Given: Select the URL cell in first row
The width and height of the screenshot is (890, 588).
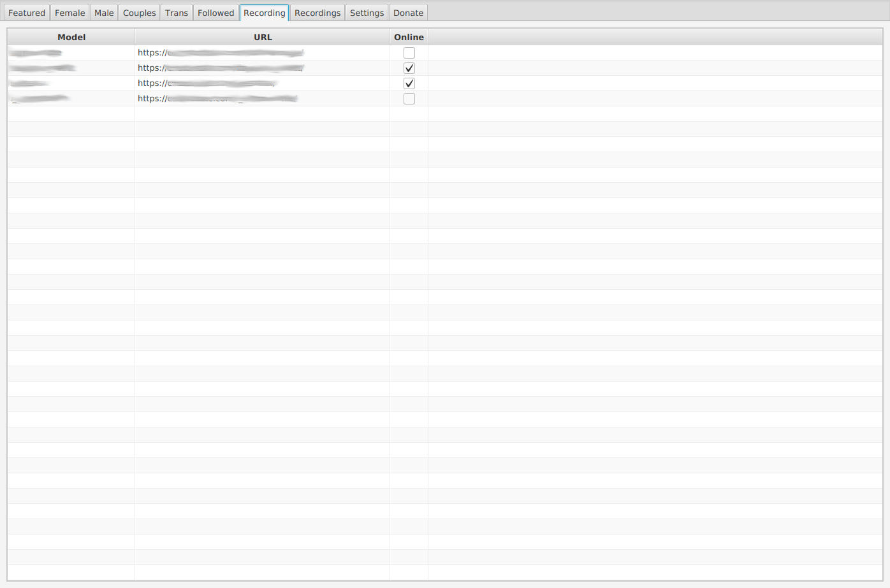Looking at the screenshot, I should click(221, 53).
